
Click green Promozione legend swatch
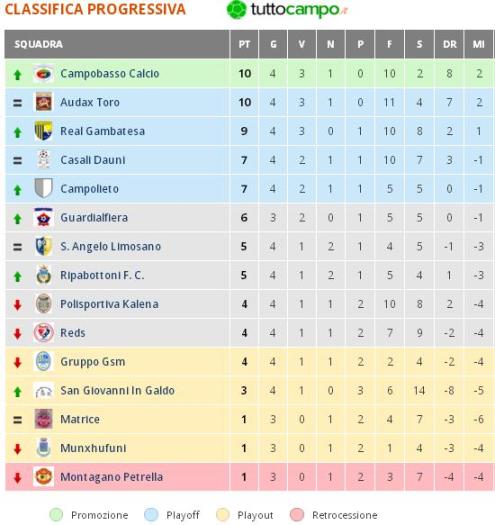coord(56,515)
